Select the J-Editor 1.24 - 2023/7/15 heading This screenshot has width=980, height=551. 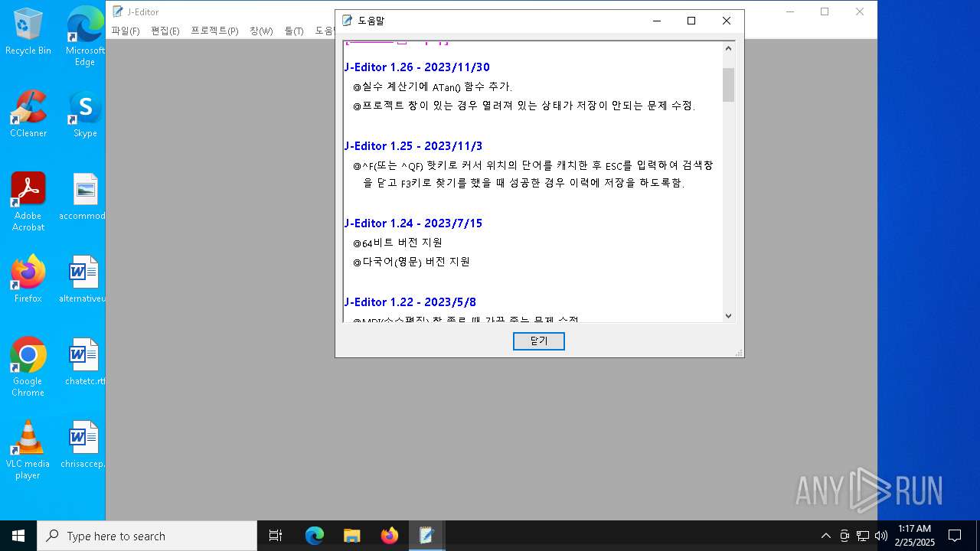pyautogui.click(x=413, y=223)
